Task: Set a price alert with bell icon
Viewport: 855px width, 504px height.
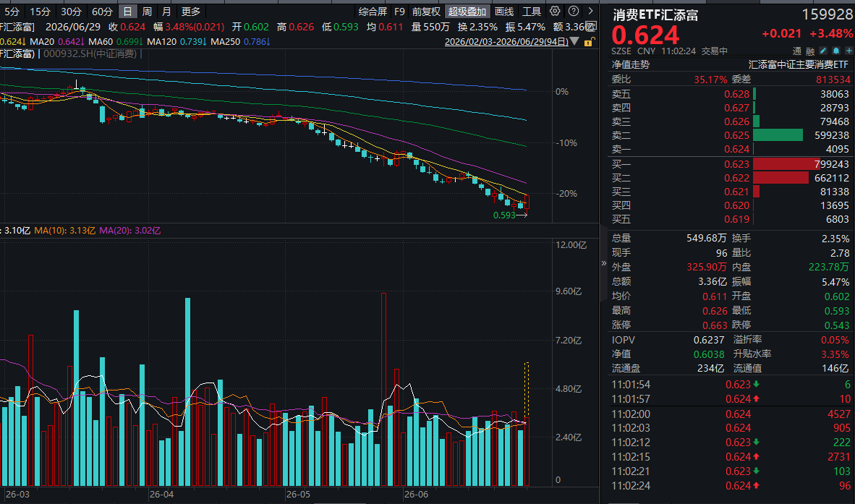Action: pyautogui.click(x=836, y=51)
